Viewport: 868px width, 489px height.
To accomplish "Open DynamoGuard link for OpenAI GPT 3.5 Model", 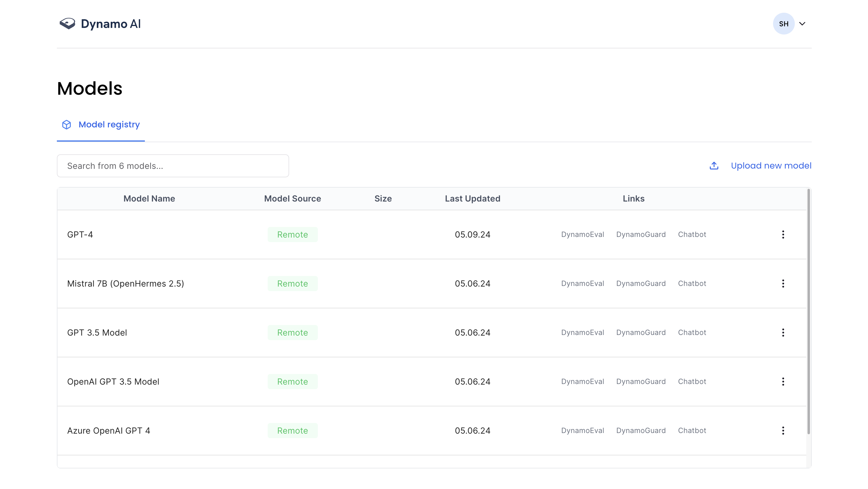I will pyautogui.click(x=641, y=381).
